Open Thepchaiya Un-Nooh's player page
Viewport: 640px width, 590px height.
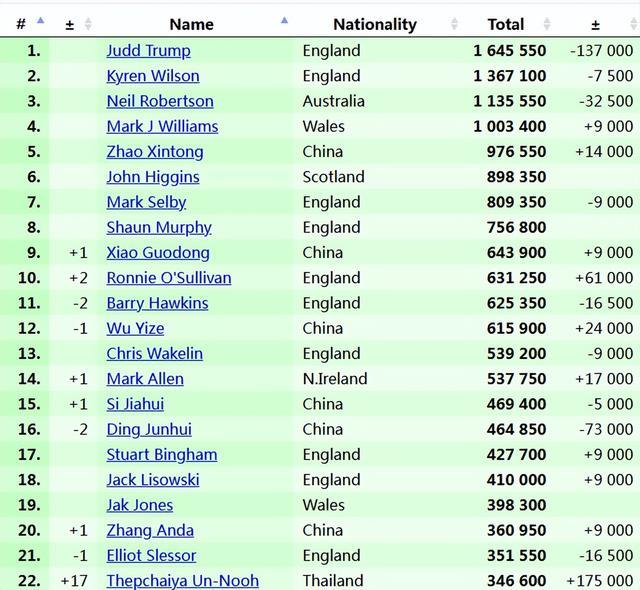click(183, 580)
